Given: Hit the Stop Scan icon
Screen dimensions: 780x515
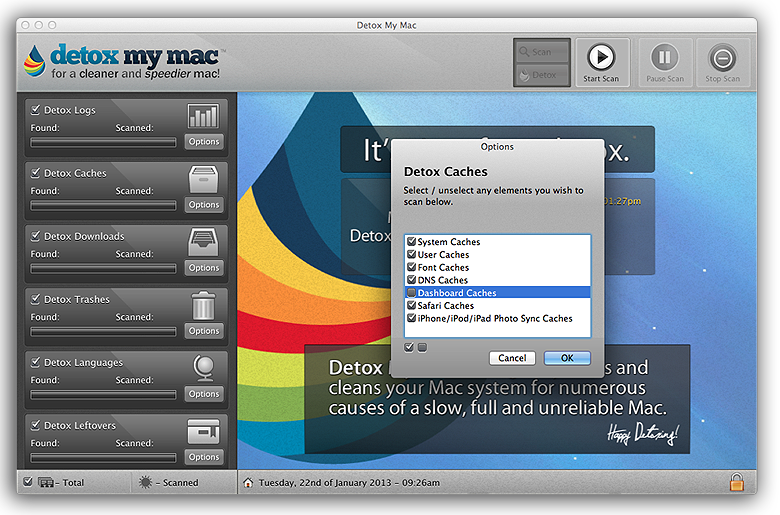Looking at the screenshot, I should click(722, 57).
